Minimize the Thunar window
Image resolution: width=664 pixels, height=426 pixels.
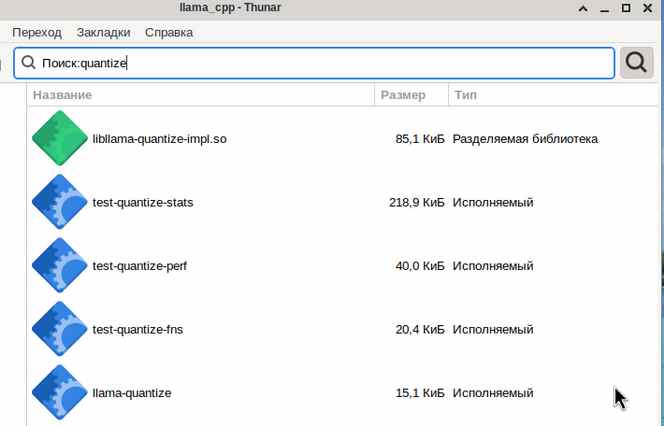coord(605,9)
